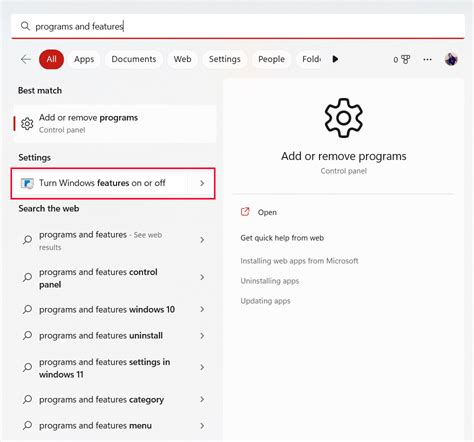Select 'programs and features control panel' suggestion
Image resolution: width=474 pixels, height=442 pixels.
113,278
